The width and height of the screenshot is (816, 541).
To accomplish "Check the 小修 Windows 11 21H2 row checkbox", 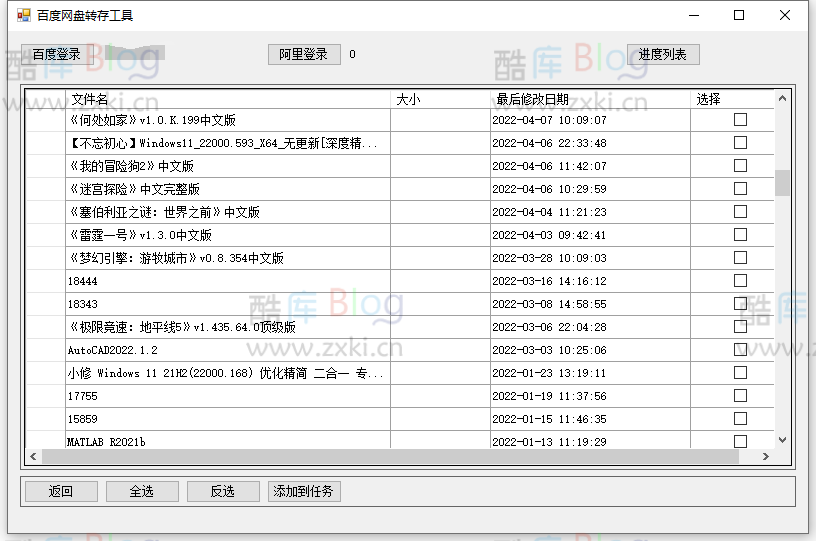I will [x=740, y=372].
